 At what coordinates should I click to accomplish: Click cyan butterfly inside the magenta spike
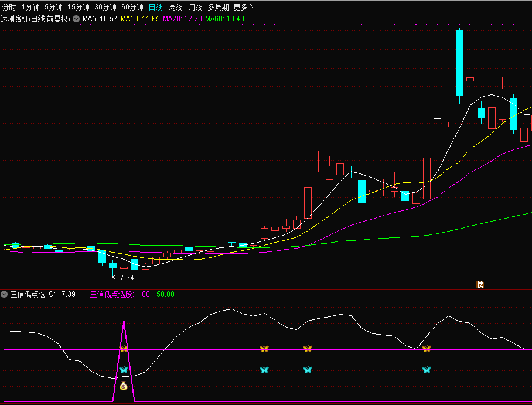click(x=124, y=370)
